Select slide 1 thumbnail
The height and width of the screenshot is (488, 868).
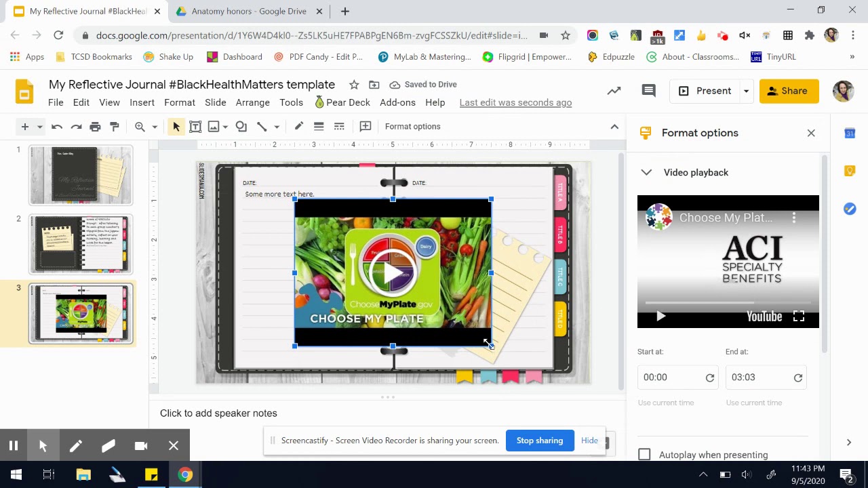[81, 176]
